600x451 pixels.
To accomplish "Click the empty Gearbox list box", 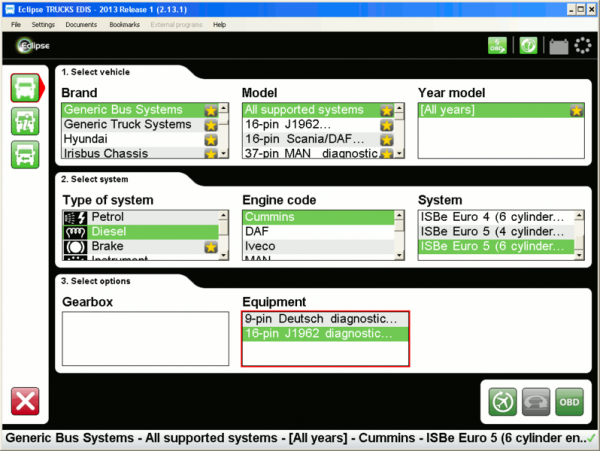I will point(145,339).
